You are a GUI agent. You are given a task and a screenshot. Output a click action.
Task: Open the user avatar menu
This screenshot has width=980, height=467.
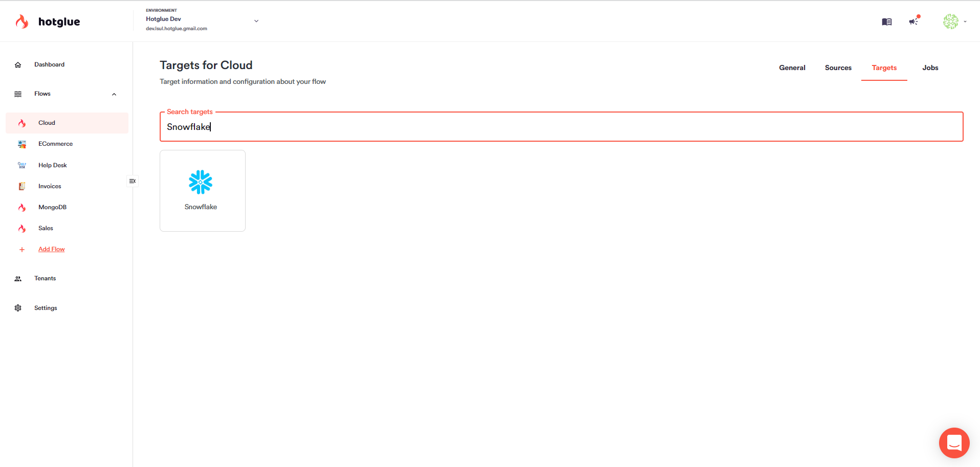[x=951, y=21]
